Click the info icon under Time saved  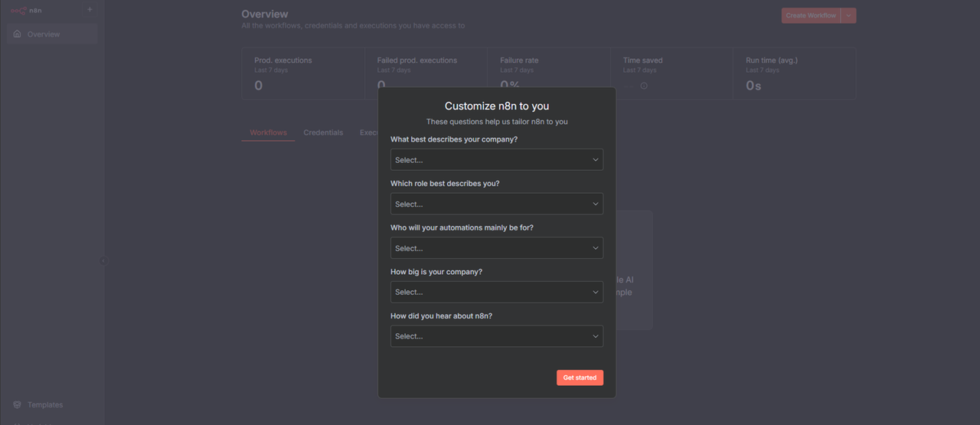[644, 86]
